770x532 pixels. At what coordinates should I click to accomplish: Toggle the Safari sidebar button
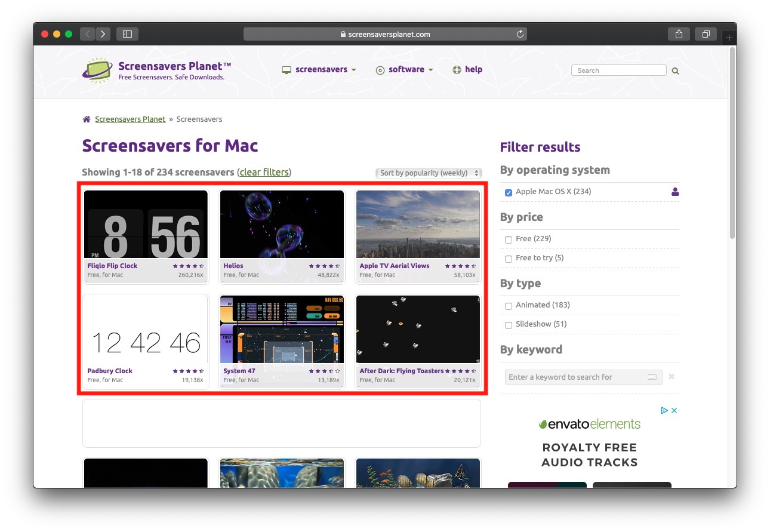click(x=127, y=34)
